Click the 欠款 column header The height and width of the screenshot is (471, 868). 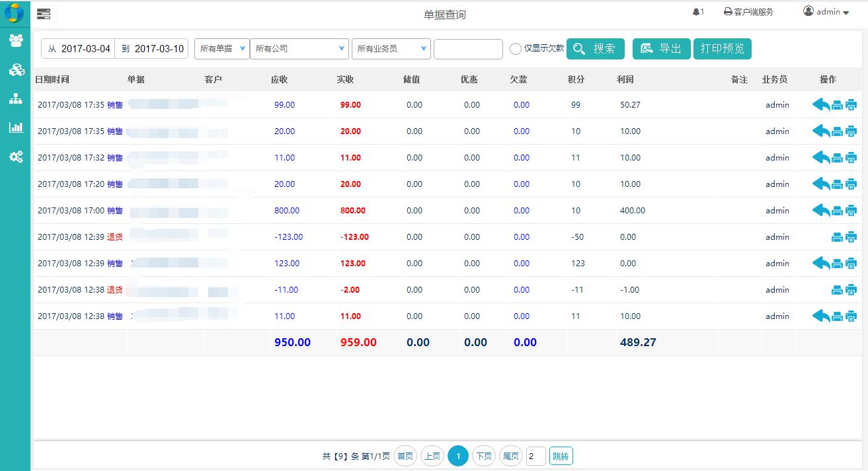[x=518, y=79]
